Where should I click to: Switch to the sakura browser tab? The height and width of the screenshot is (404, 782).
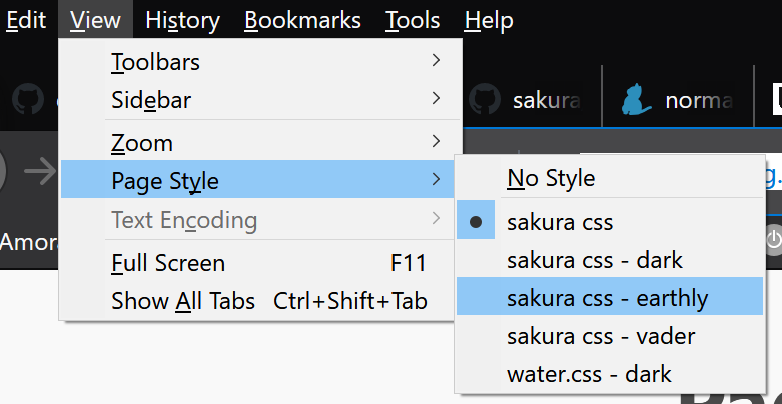coord(531,99)
